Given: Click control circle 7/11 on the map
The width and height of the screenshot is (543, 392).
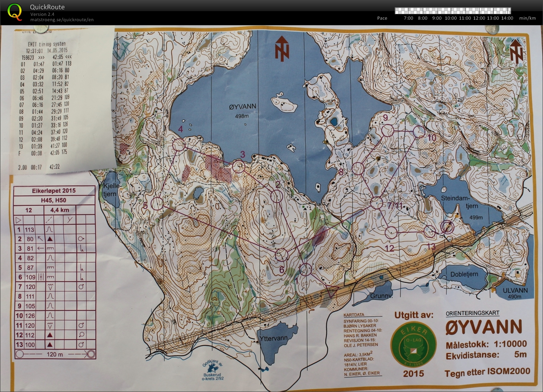Looking at the screenshot, I should [x=377, y=203].
